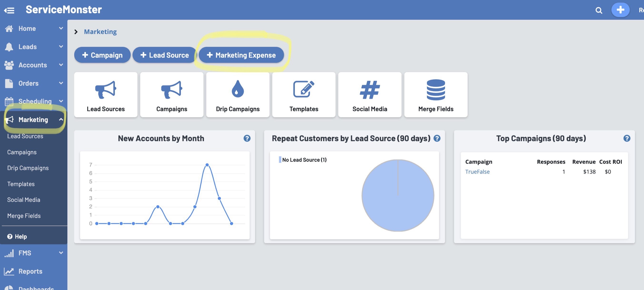Click the round blue plus icon
The image size is (644, 290).
tap(620, 10)
